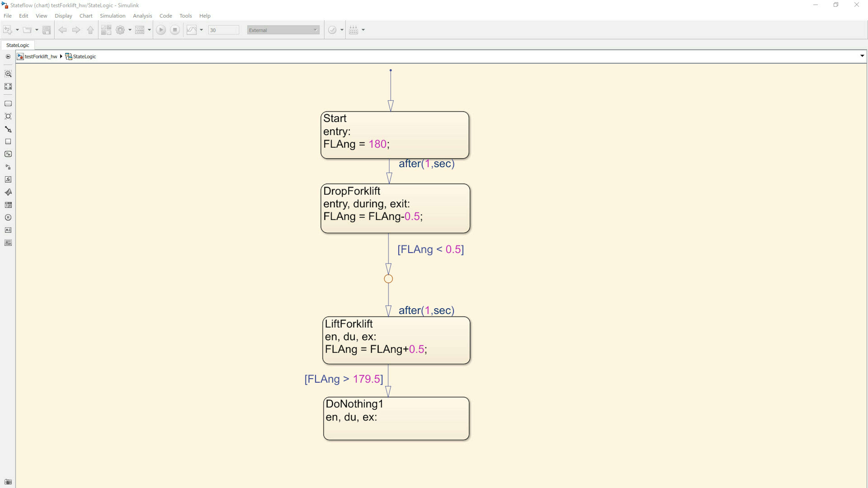
Task: Click the screenshot camera icon
Action: coord(8,482)
